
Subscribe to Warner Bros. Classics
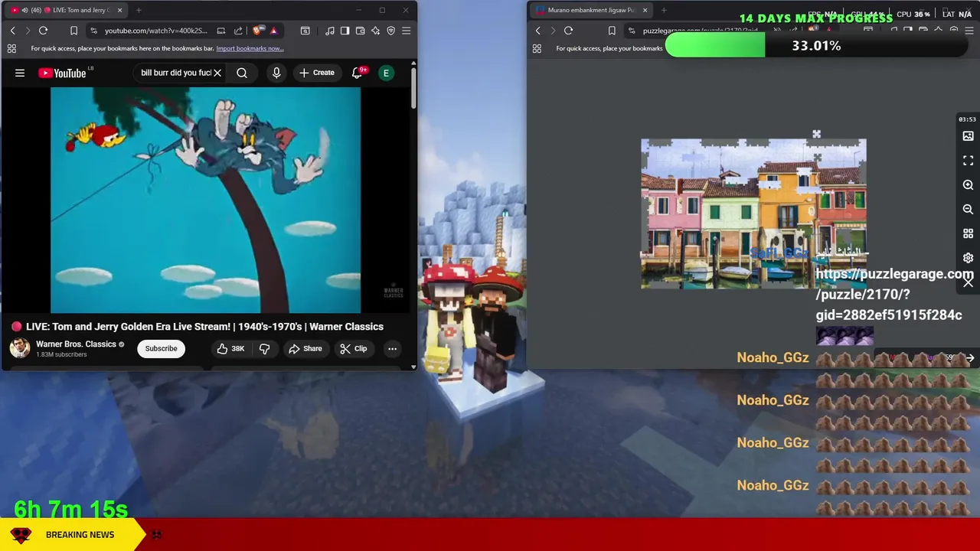coord(161,348)
